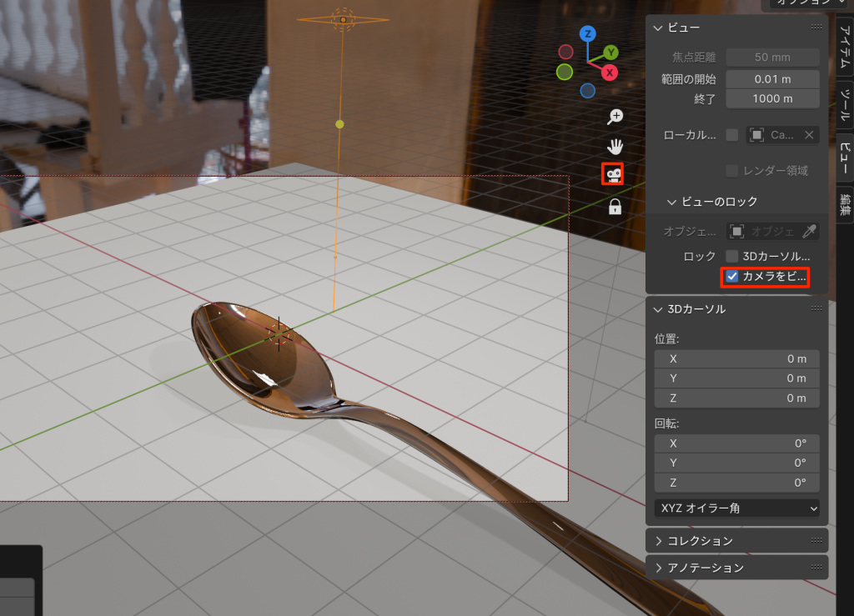
Task: Click the red X axis gizmo ball
Action: tap(610, 73)
